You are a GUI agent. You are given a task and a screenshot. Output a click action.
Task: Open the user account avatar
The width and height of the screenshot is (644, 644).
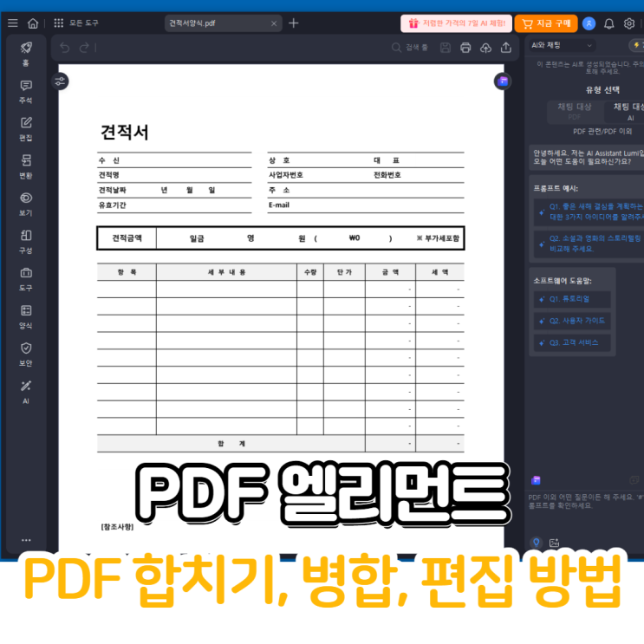click(589, 23)
